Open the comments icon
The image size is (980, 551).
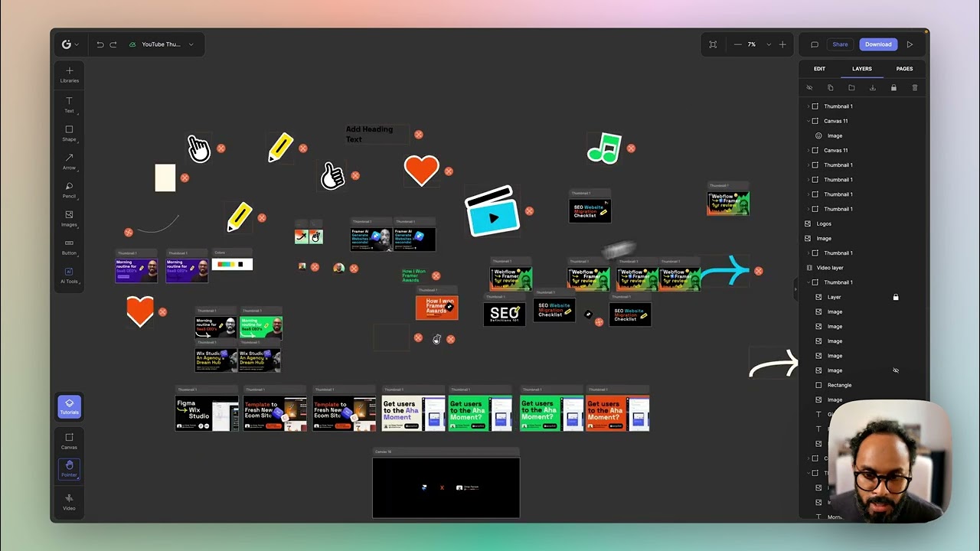tap(815, 44)
